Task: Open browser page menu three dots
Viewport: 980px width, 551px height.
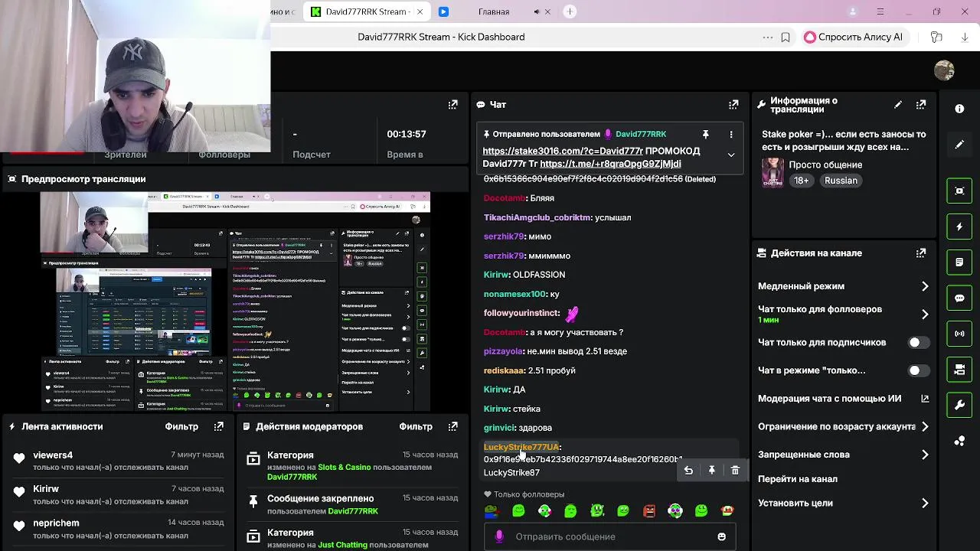Action: point(768,37)
